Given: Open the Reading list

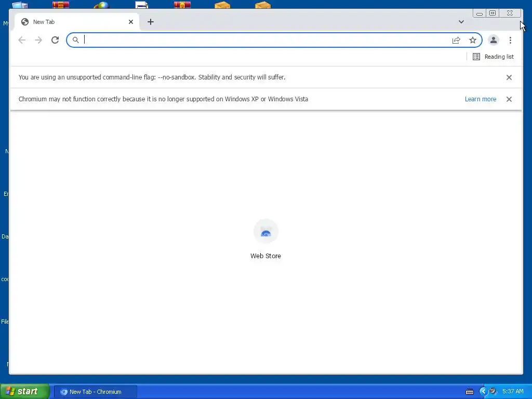Looking at the screenshot, I should pos(494,57).
